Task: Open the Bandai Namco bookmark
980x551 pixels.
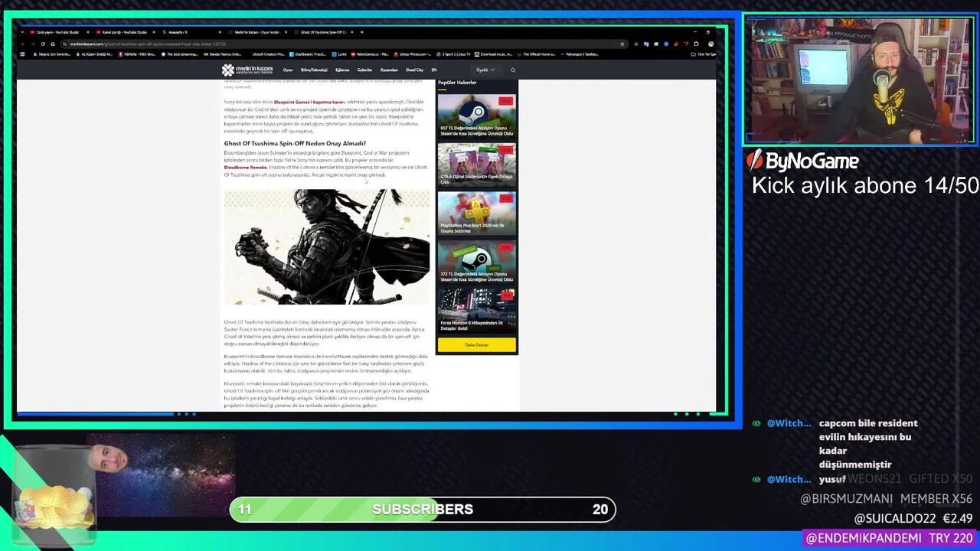Action: pos(223,54)
